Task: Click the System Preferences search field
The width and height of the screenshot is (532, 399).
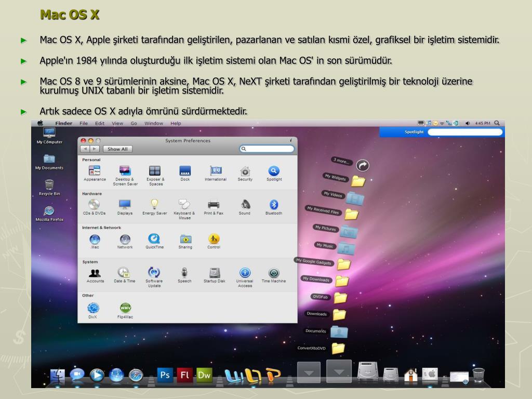Action: tap(267, 149)
